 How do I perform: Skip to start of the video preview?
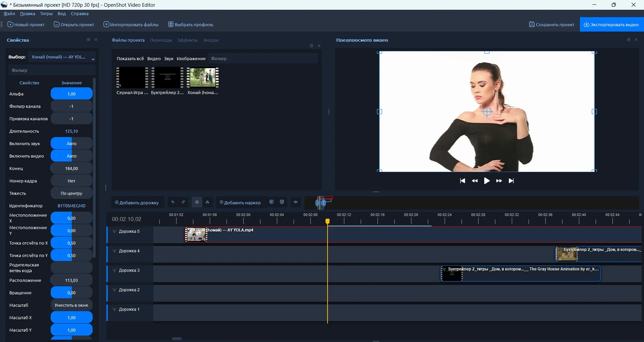[462, 181]
